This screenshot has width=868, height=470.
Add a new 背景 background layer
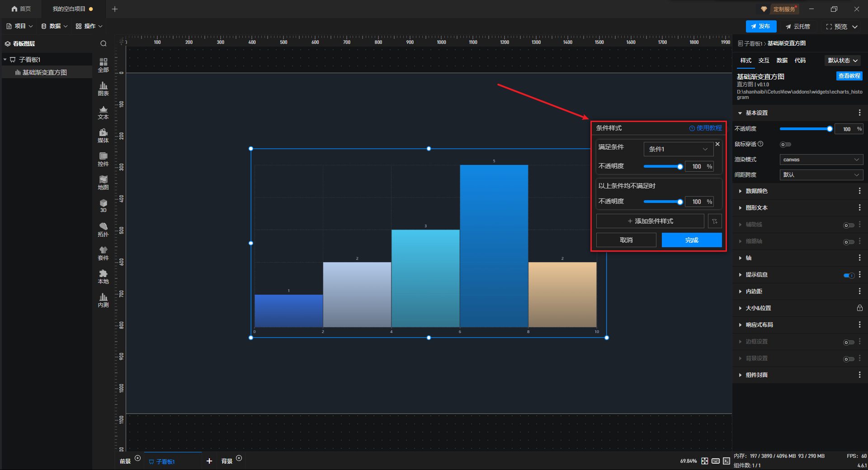point(239,458)
